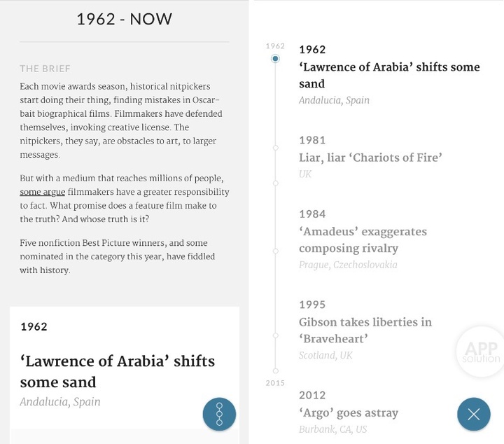Image resolution: width=504 pixels, height=444 pixels.
Task: Click the 1981 year label
Action: coord(312,140)
